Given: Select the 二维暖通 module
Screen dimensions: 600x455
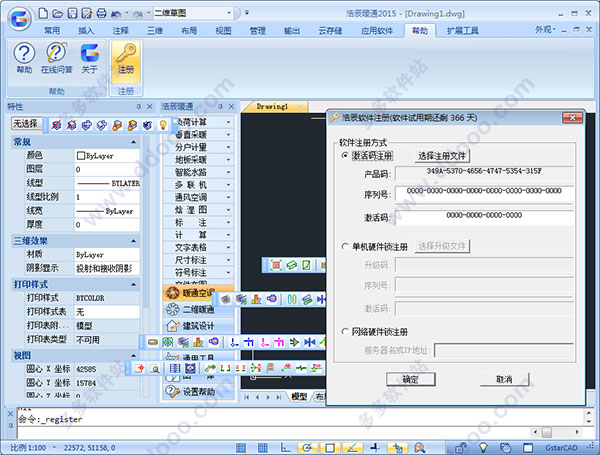Looking at the screenshot, I should pyautogui.click(x=198, y=309).
